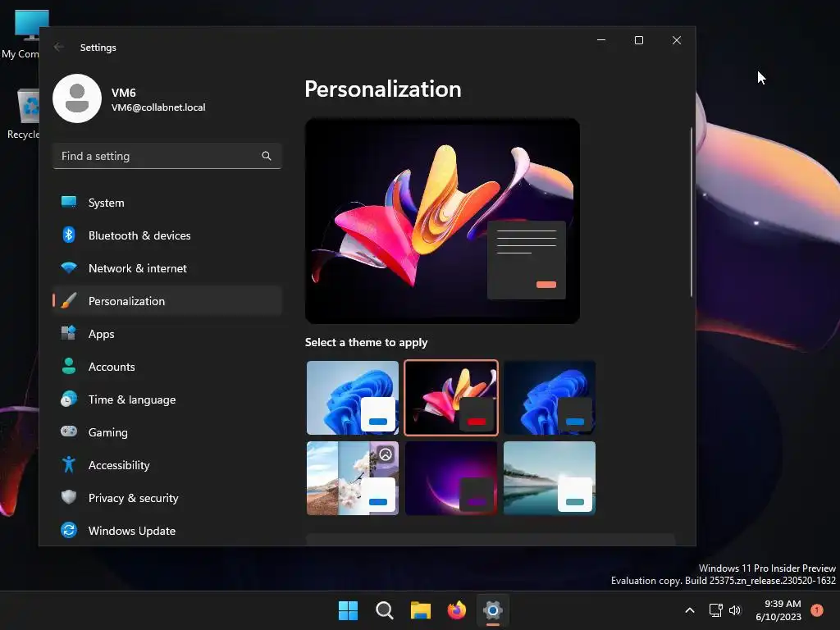840x630 pixels.
Task: Open the notification badge in taskbar
Action: coord(817,610)
